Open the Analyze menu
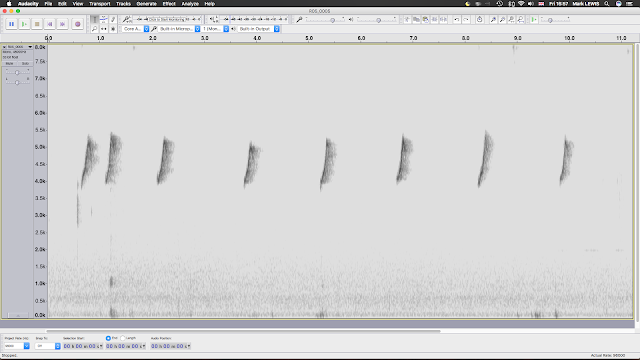Screen dimensions: 640x360 pyautogui.click(x=190, y=4)
